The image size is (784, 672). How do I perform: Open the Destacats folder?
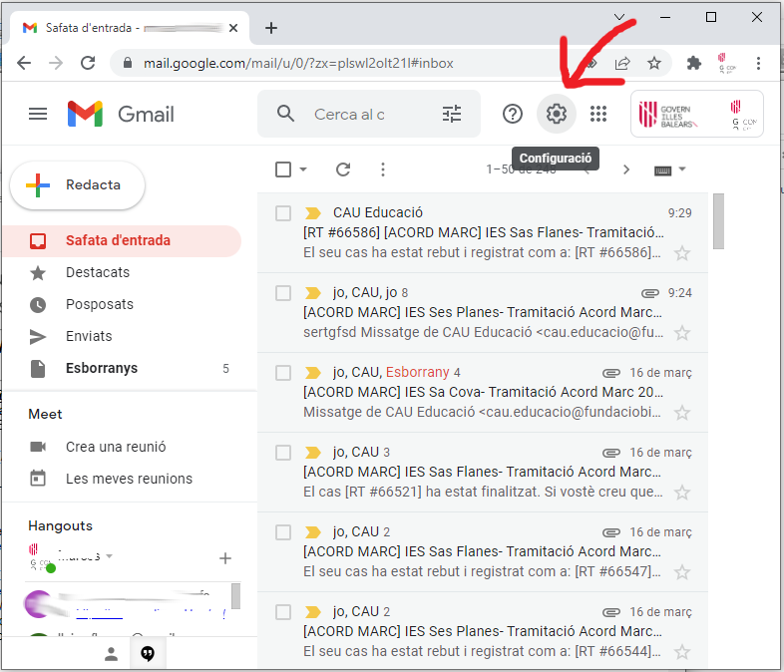[x=98, y=272]
